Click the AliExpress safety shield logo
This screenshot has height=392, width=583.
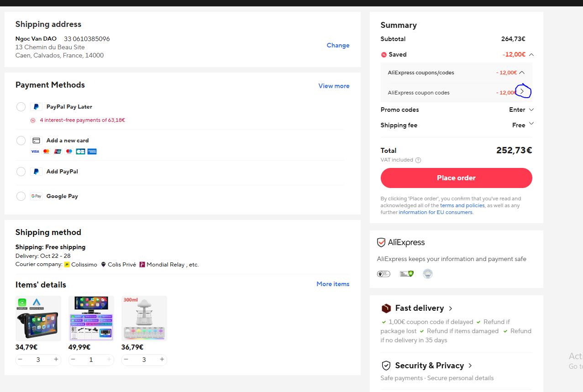coord(381,242)
